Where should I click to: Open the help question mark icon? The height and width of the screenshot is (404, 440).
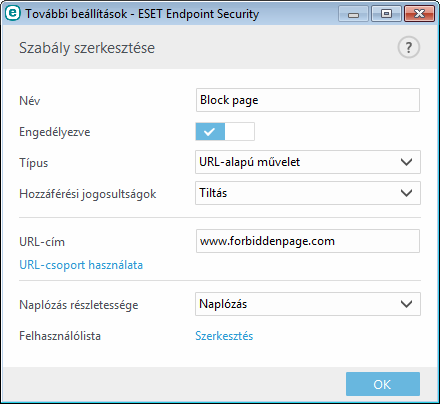(x=409, y=47)
